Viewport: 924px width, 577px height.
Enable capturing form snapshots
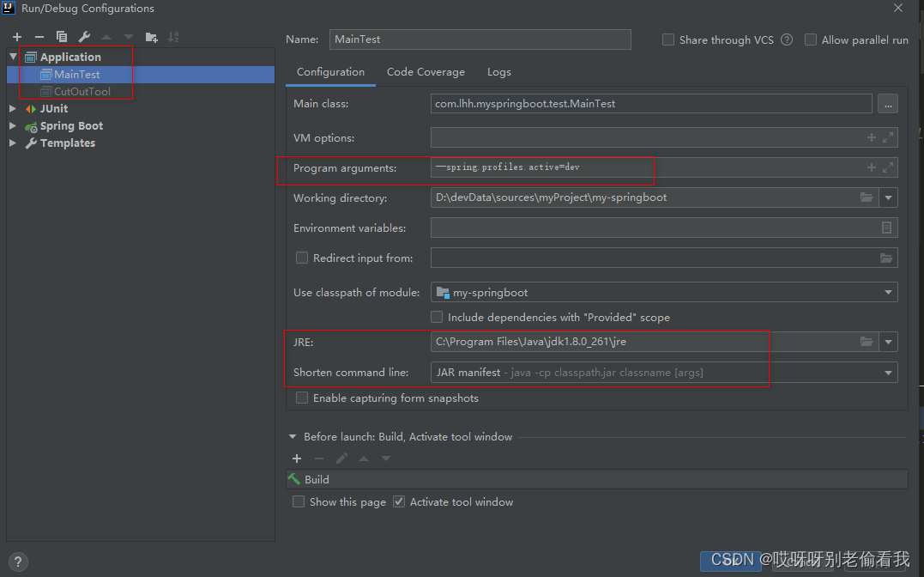pos(302,398)
